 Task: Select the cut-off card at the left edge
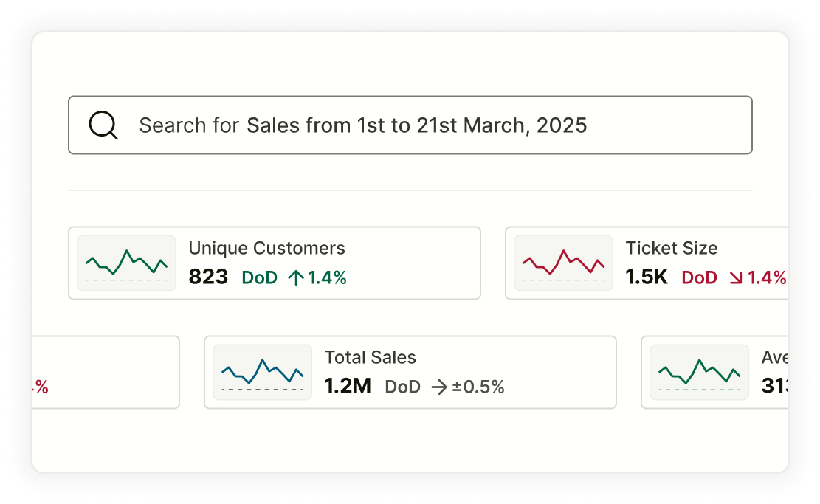tap(106, 372)
